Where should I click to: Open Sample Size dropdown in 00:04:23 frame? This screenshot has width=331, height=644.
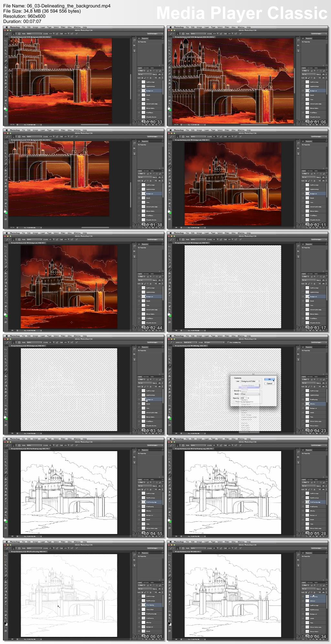pyautogui.click(x=190, y=342)
